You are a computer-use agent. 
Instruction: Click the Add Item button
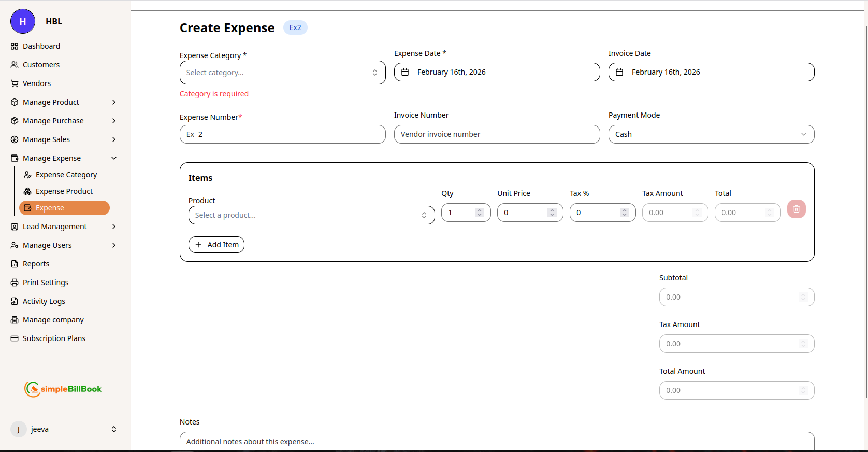pyautogui.click(x=216, y=245)
